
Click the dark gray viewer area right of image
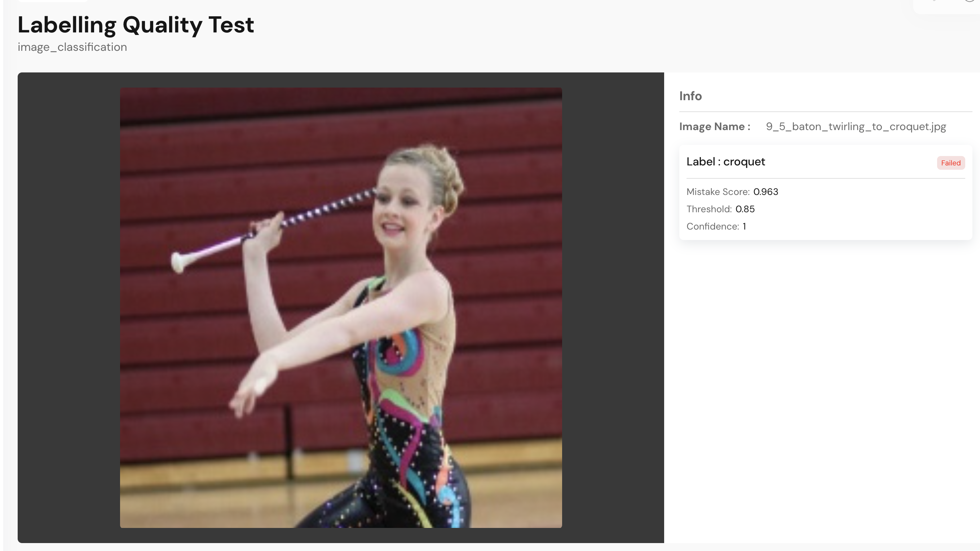click(x=613, y=307)
